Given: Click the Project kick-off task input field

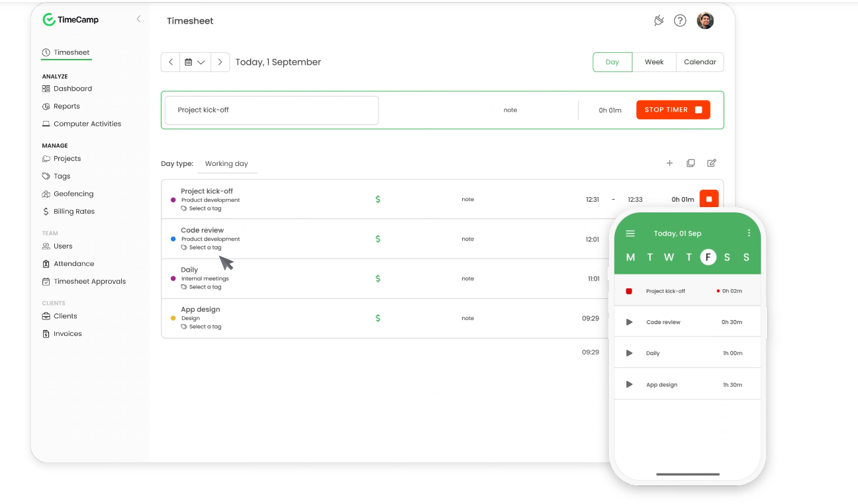Looking at the screenshot, I should (271, 110).
